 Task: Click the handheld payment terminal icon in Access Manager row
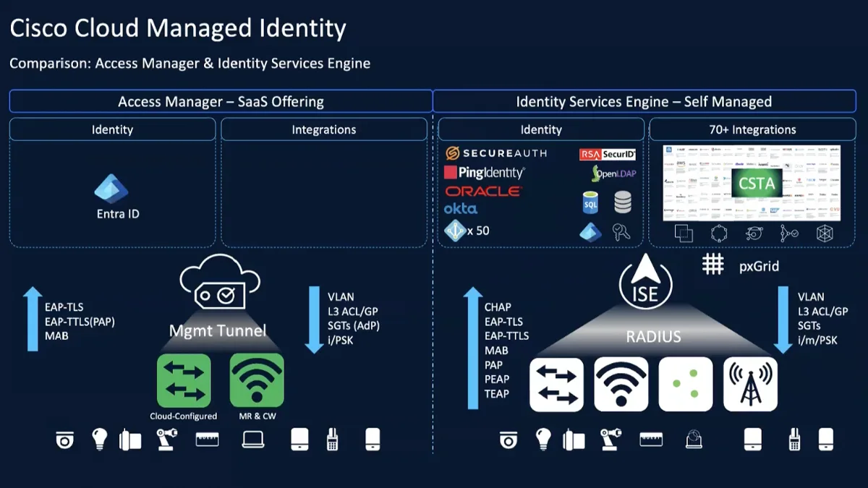click(x=333, y=439)
